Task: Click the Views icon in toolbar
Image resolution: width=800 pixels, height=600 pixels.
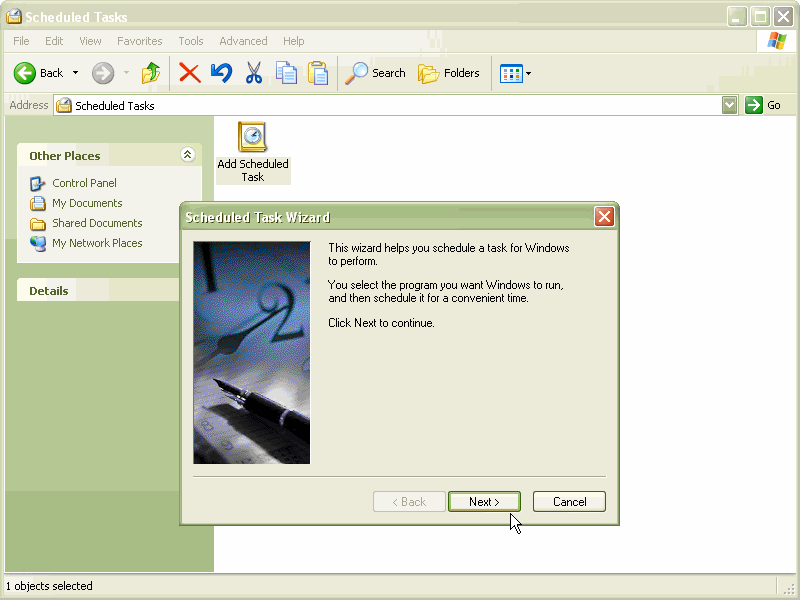Action: (x=511, y=73)
